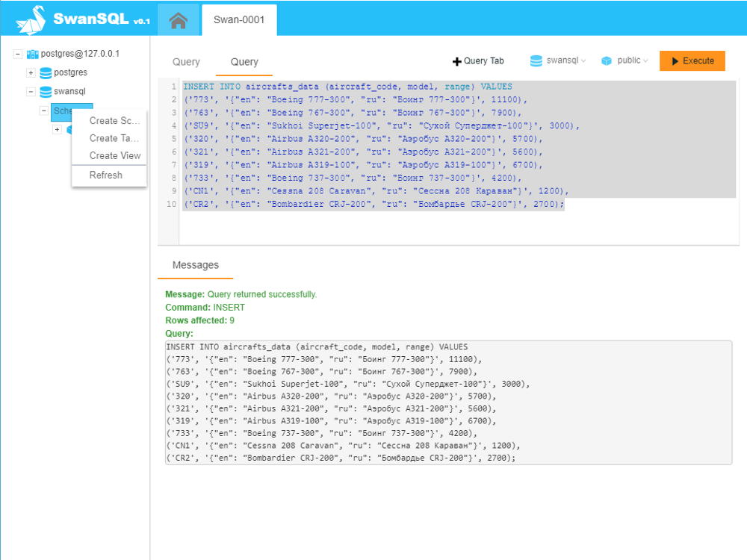
Task: Click inside the SQL editor on line 10
Action: (x=373, y=203)
